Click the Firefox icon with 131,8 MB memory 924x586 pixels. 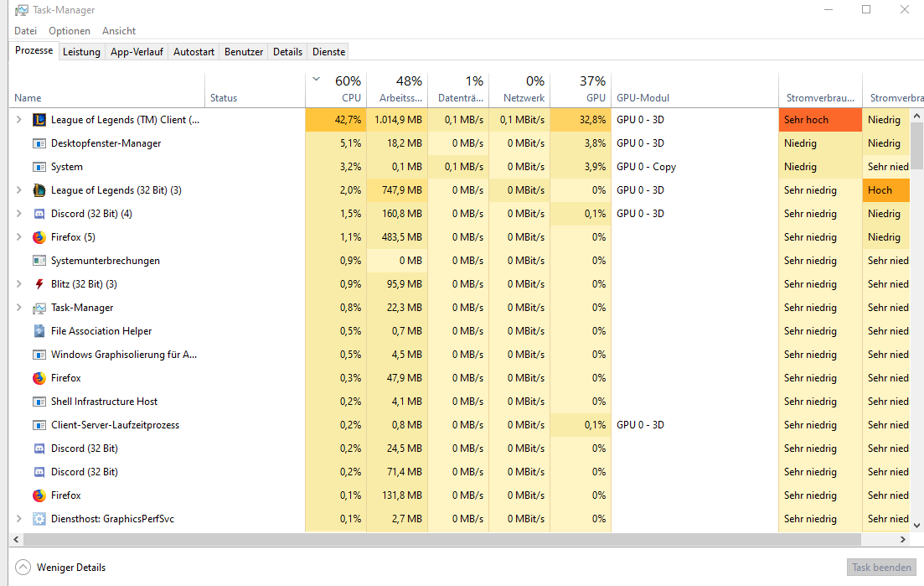click(x=39, y=495)
